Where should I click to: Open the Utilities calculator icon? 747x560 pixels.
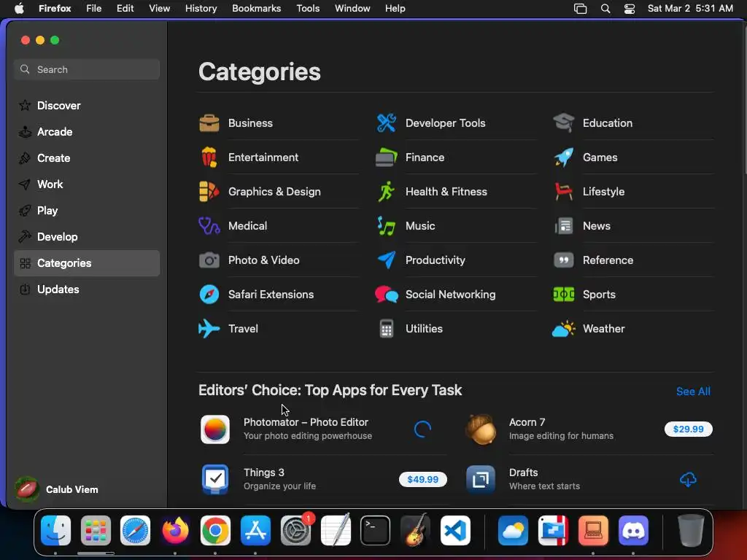[387, 329]
